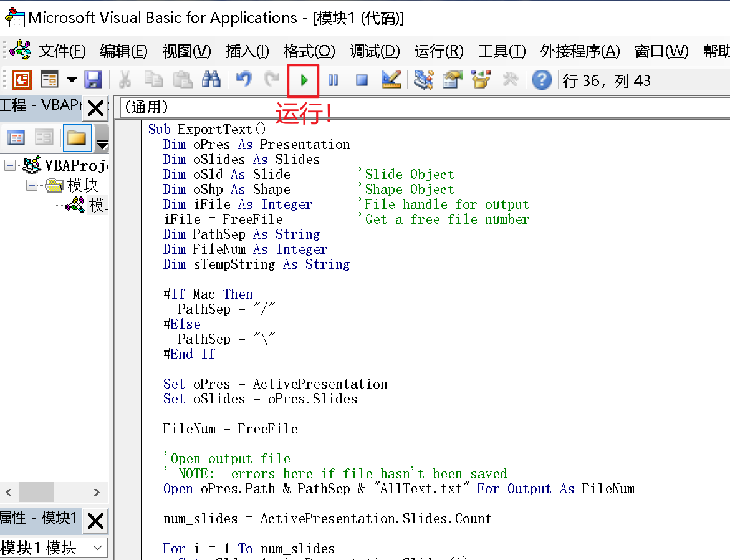Click the 'Set oPres = ActivePresentation' line
The height and width of the screenshot is (560, 730).
[x=275, y=384]
